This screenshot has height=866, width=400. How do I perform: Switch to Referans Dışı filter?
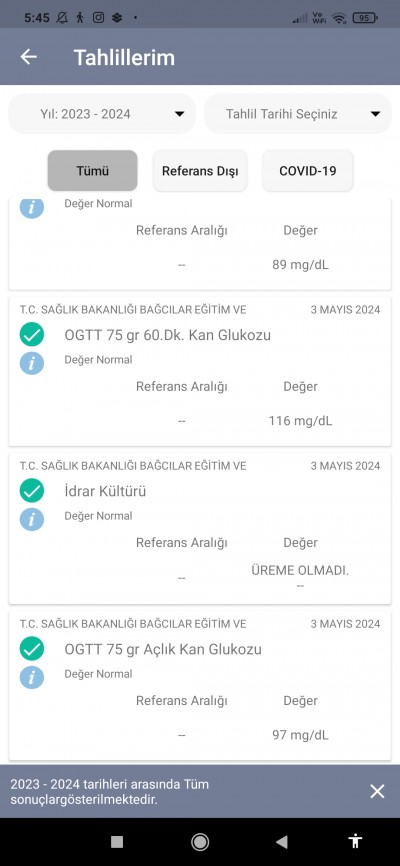click(200, 171)
